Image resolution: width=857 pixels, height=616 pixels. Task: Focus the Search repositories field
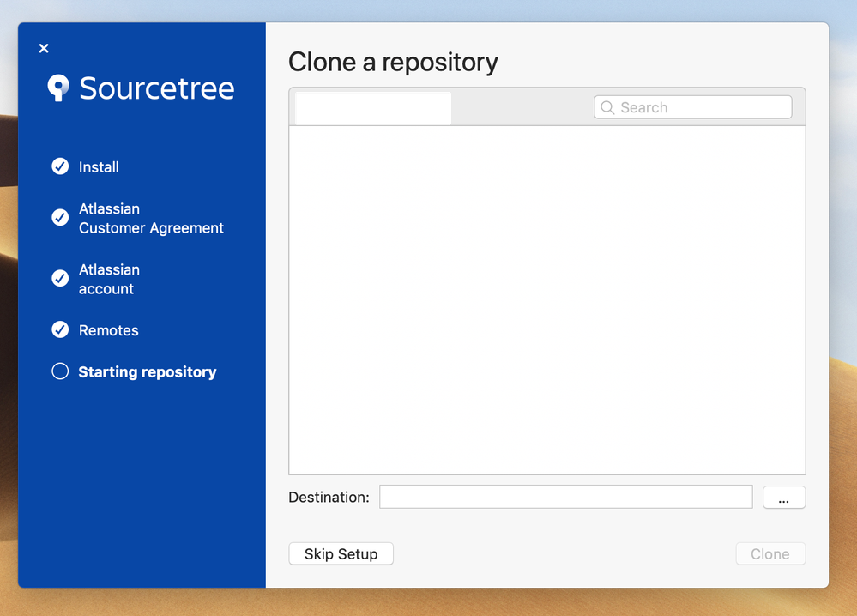693,107
